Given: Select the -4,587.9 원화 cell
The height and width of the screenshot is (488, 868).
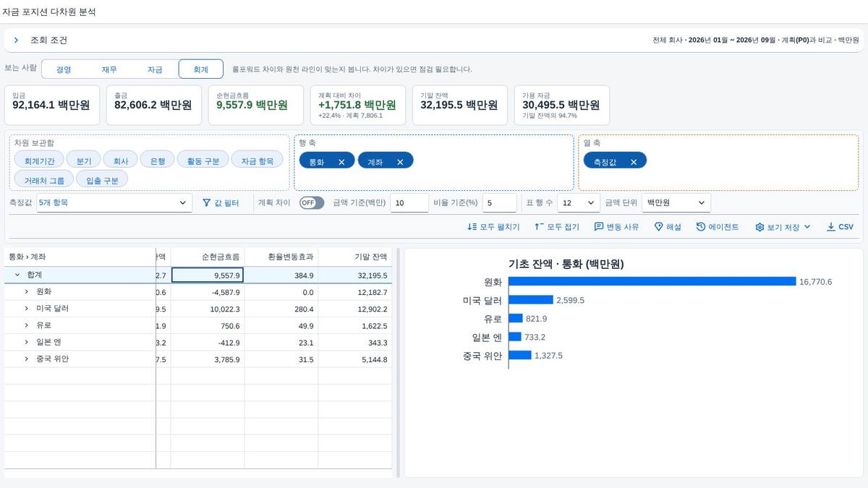Looking at the screenshot, I should tap(208, 292).
